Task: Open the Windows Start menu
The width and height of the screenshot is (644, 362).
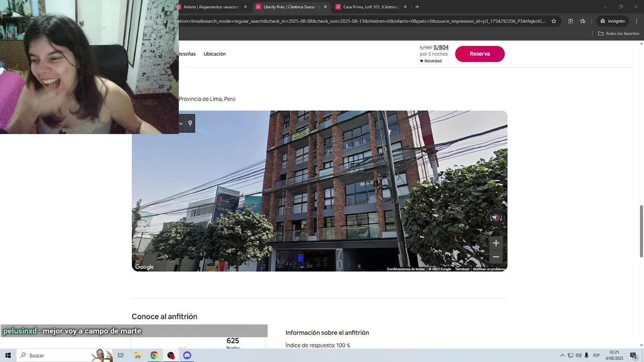Action: (8, 355)
